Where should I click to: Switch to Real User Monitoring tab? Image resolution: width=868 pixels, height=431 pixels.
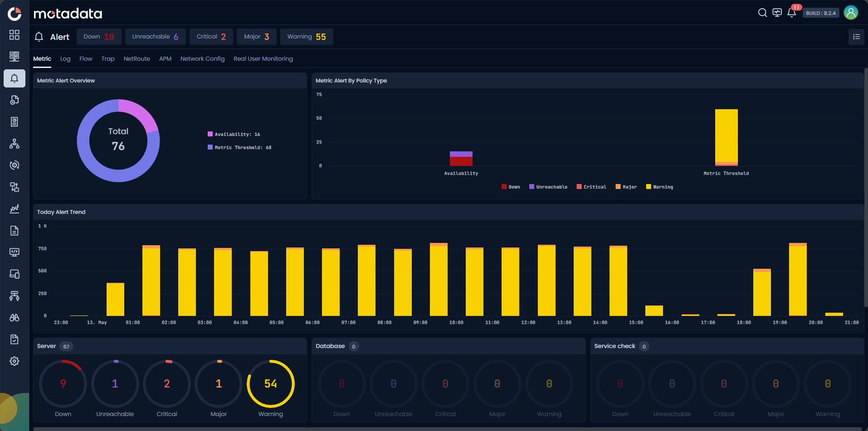(x=263, y=59)
